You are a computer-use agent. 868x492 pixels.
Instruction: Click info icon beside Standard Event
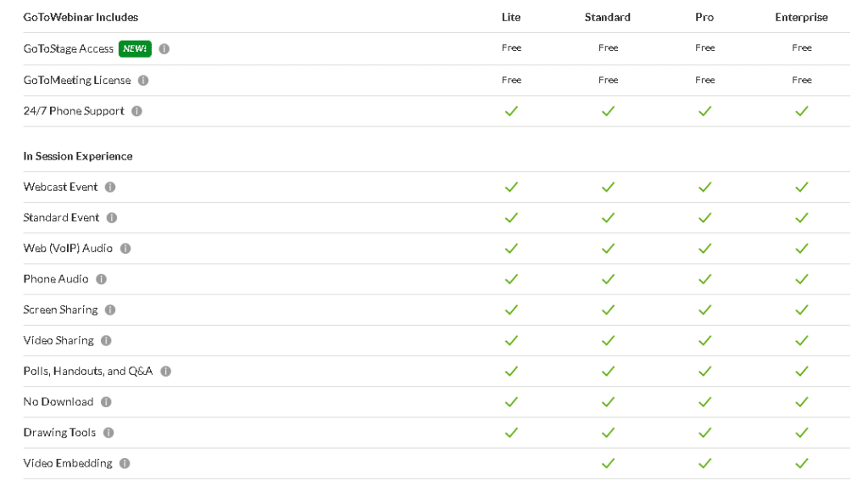[x=112, y=218]
